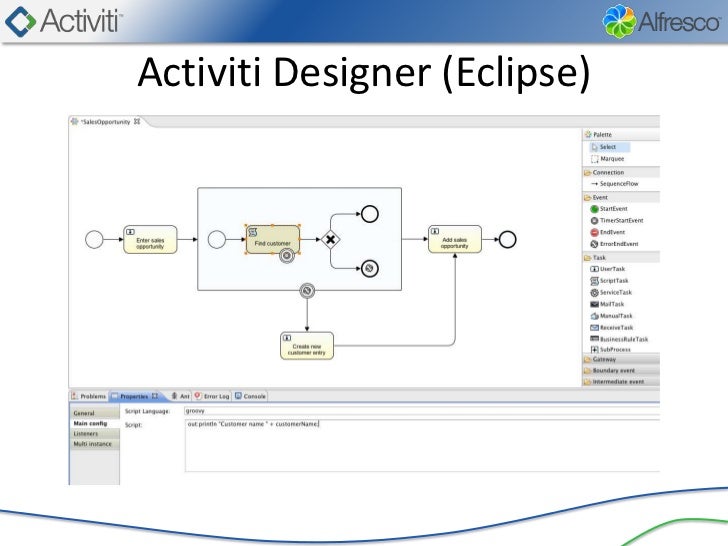
Task: Pick ReceiveTask from palette
Action: point(611,327)
